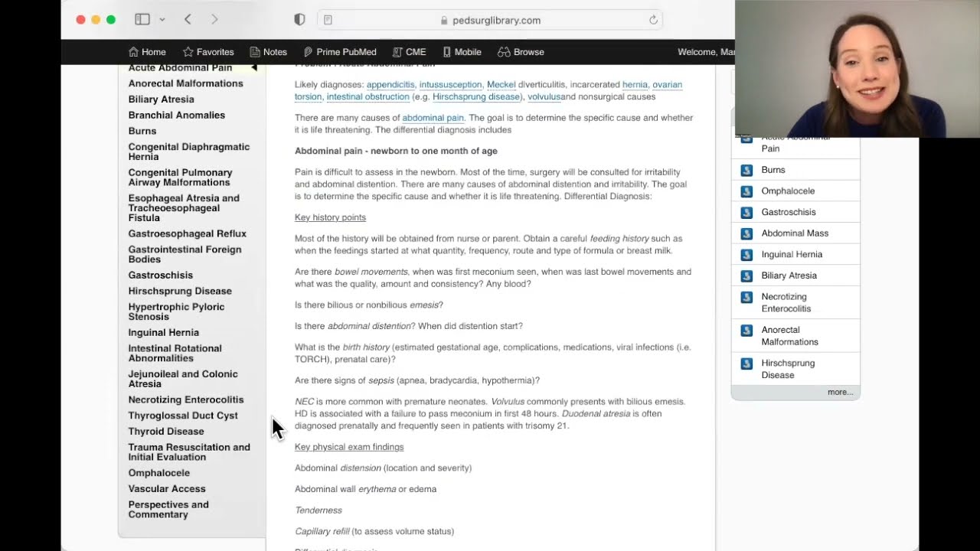Click the binoculars icon beside Browse
The height and width of the screenshot is (551, 980).
(x=504, y=52)
